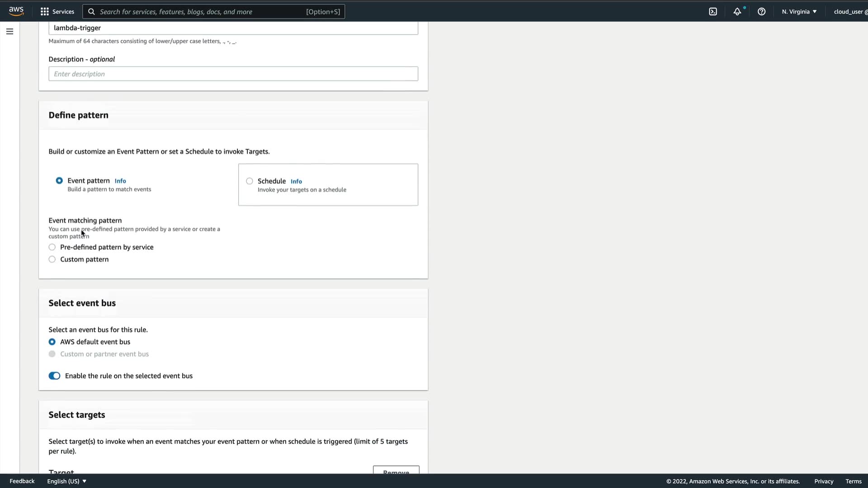Choose the Custom pattern option
The height and width of the screenshot is (488, 868).
(x=52, y=259)
